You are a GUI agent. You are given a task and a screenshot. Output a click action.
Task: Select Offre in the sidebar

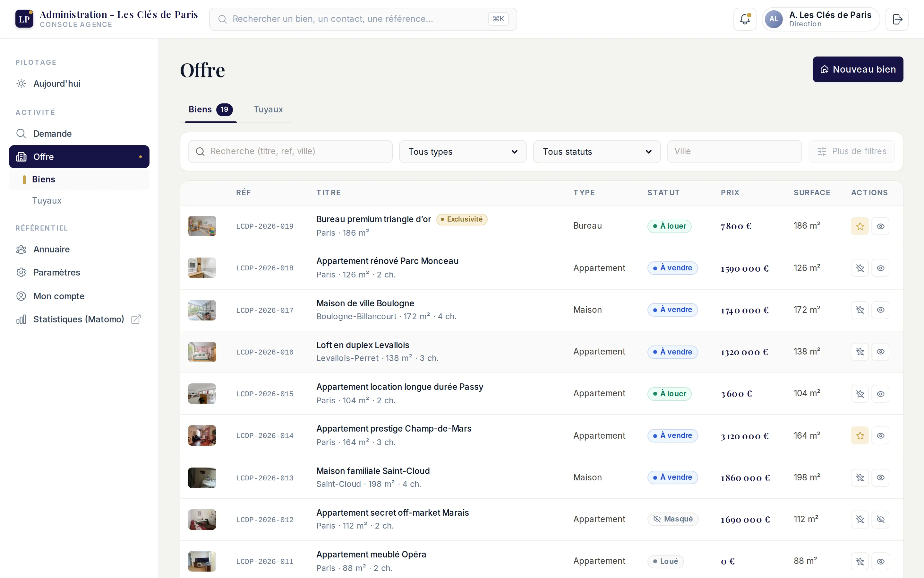point(79,157)
